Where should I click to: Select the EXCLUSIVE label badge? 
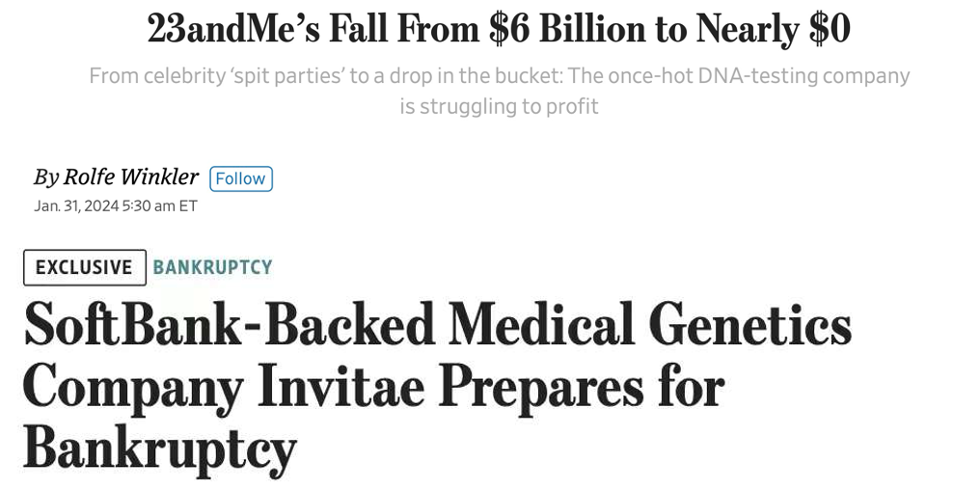coord(84,267)
